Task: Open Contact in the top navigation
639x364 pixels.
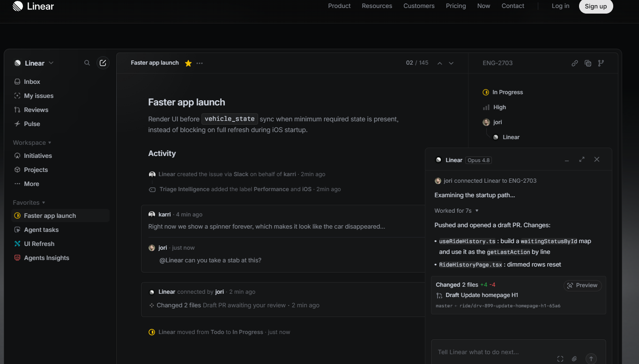Action: [513, 6]
